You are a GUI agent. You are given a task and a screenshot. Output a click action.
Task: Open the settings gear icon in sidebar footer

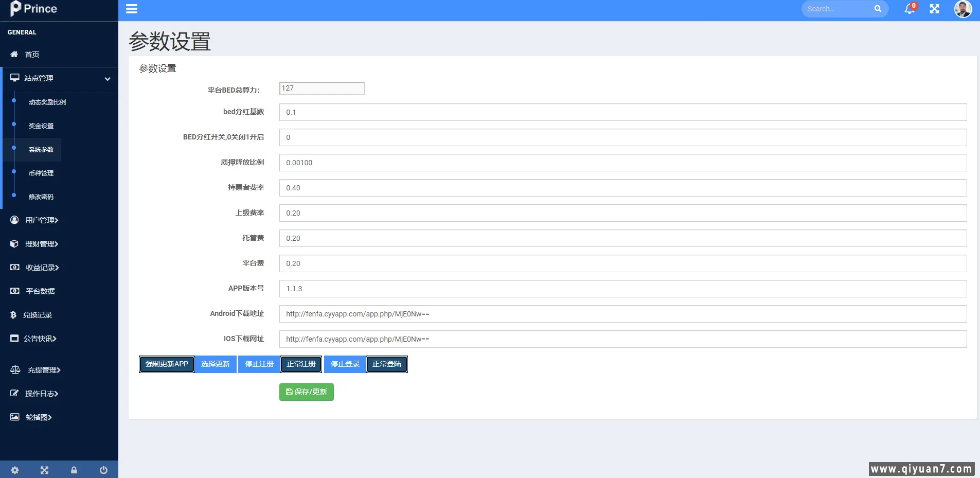click(15, 470)
